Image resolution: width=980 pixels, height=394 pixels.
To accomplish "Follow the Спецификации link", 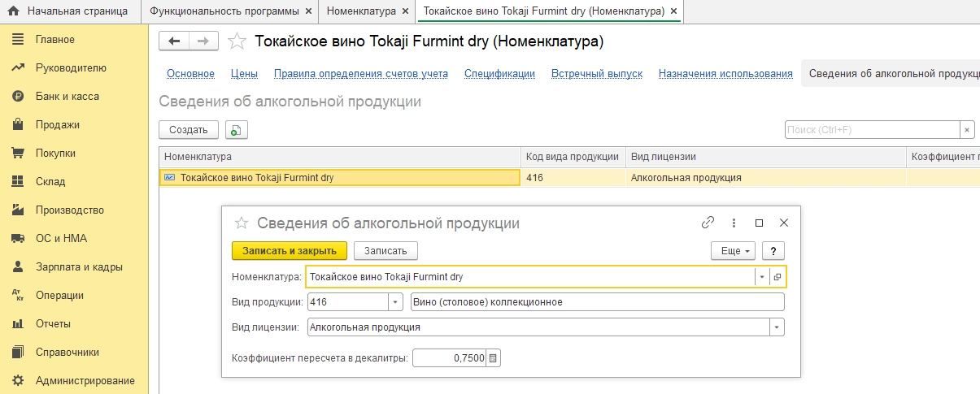I will click(499, 74).
